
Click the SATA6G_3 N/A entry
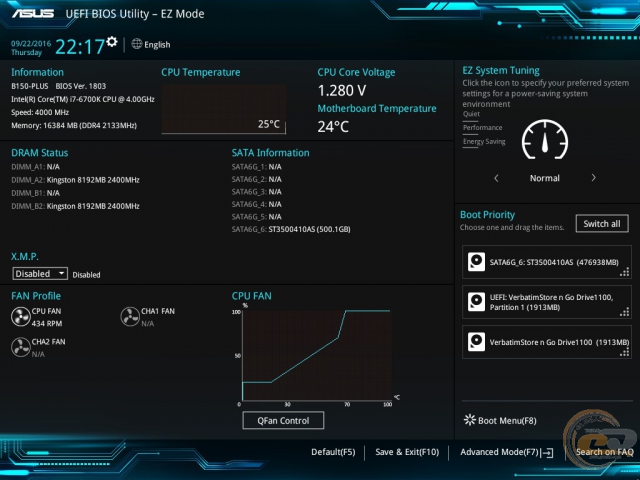(257, 192)
